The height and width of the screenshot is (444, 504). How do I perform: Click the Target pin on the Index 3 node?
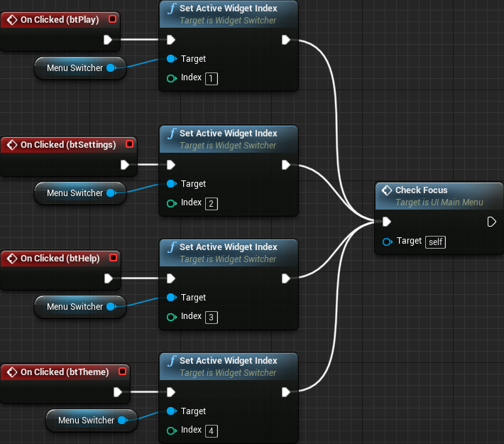pyautogui.click(x=172, y=297)
